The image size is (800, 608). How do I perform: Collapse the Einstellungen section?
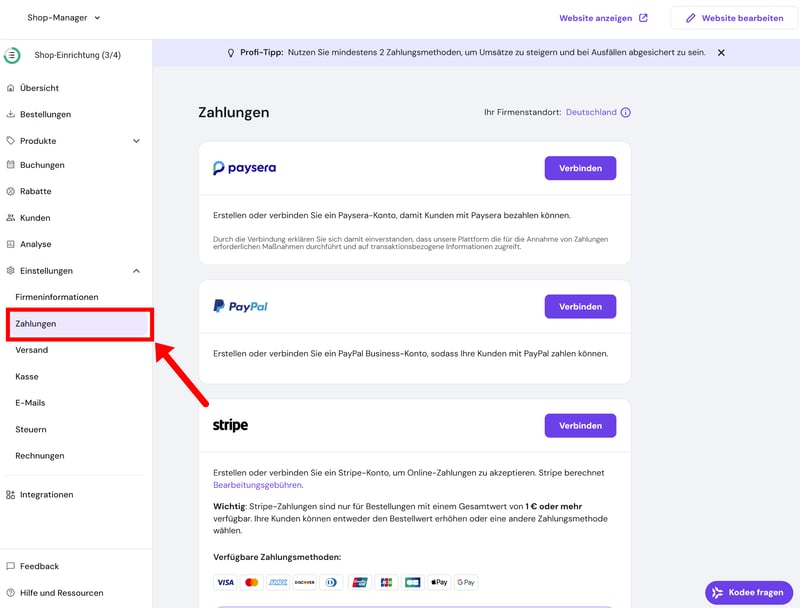[x=136, y=271]
